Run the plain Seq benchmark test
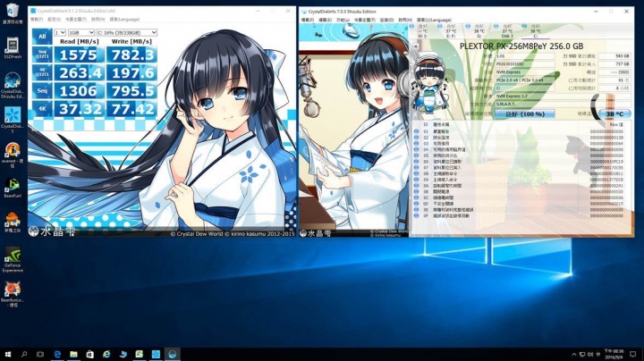 [42, 90]
